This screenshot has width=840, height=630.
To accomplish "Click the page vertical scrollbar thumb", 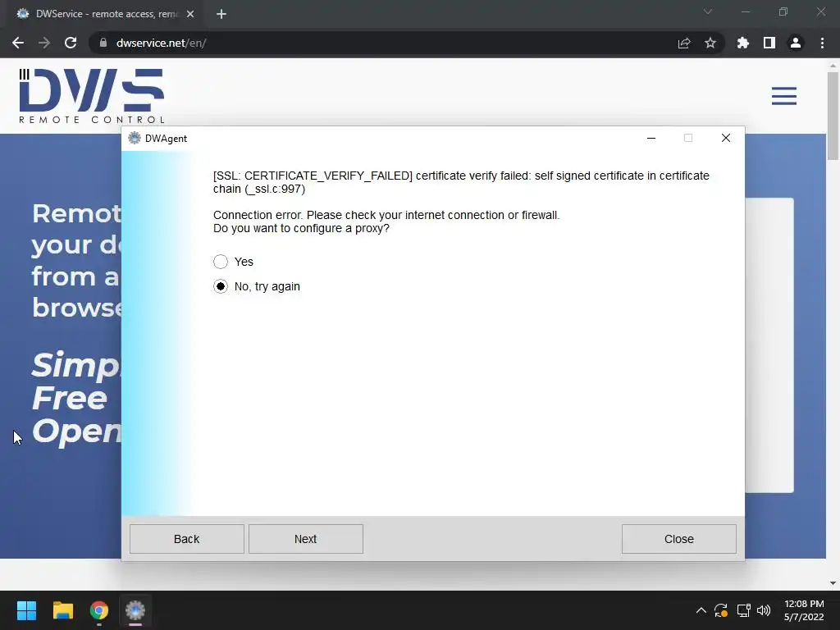I will 833,116.
